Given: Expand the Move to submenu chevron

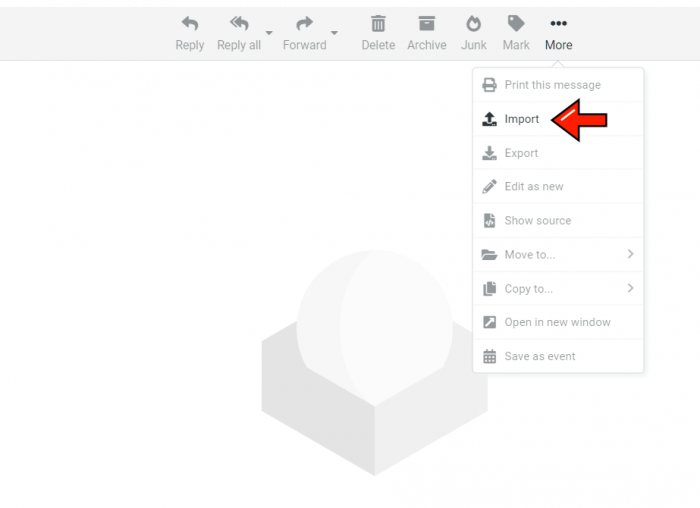Looking at the screenshot, I should click(630, 254).
